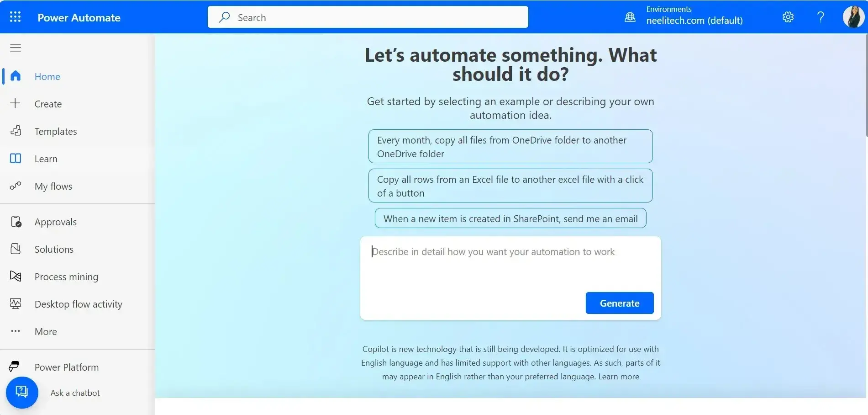Follow the Learn more link
This screenshot has height=415, width=868.
(619, 377)
